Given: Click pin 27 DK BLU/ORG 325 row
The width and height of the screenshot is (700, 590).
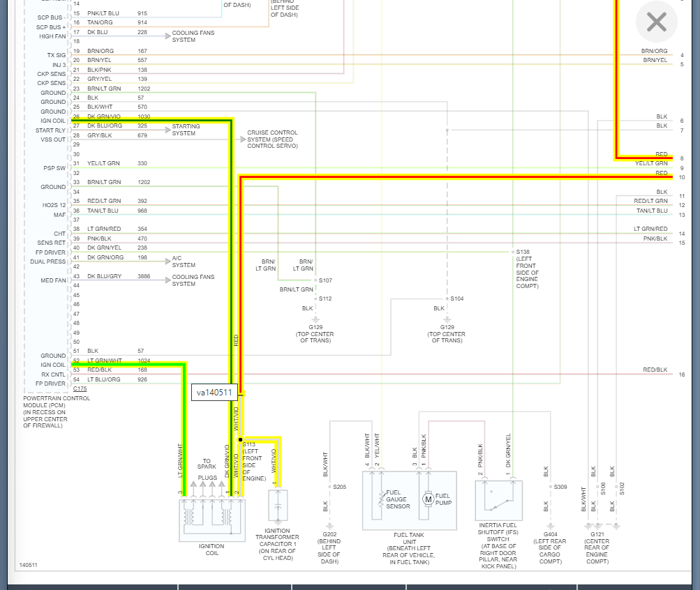Looking at the screenshot, I should coord(110,126).
